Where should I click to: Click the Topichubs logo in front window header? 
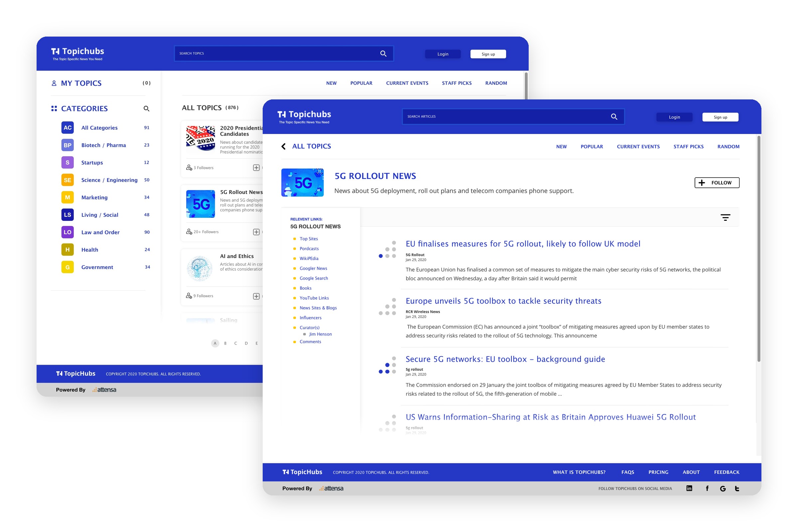point(304,117)
